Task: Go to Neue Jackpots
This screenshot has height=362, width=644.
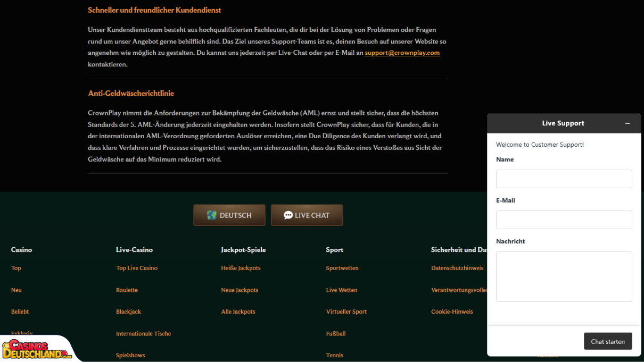Action: coord(240,290)
